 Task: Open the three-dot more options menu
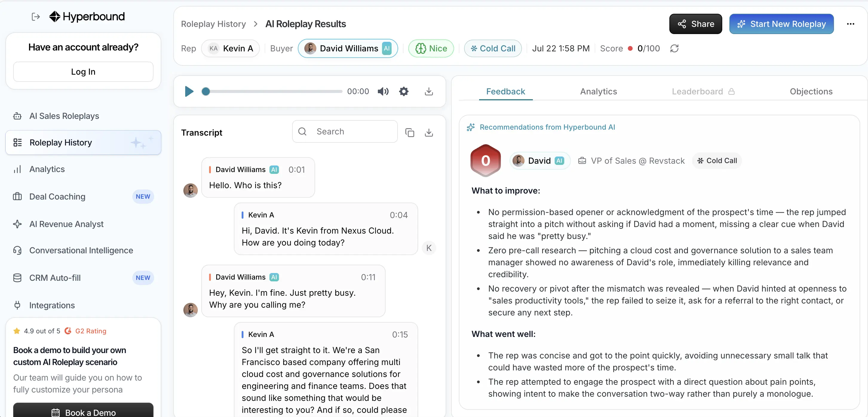850,24
